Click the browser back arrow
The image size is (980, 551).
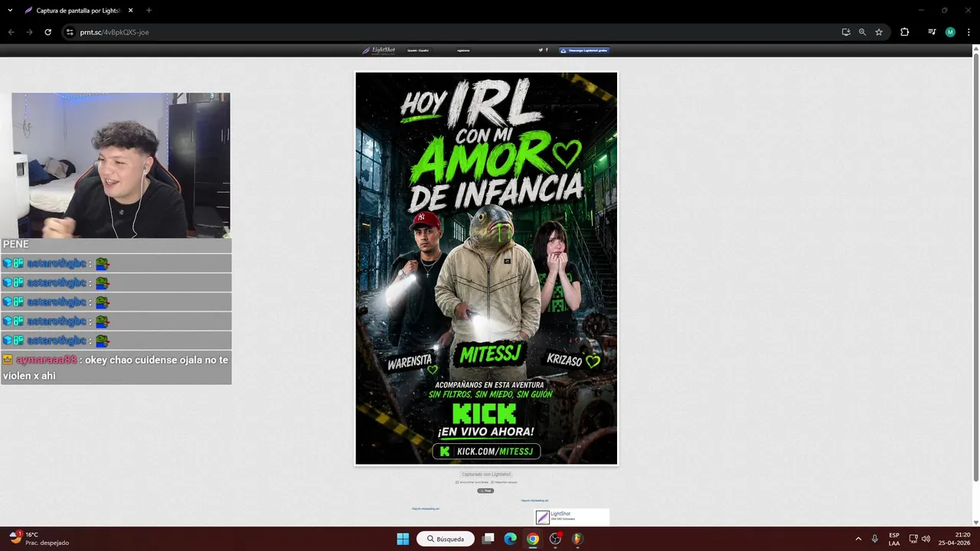[x=11, y=32]
